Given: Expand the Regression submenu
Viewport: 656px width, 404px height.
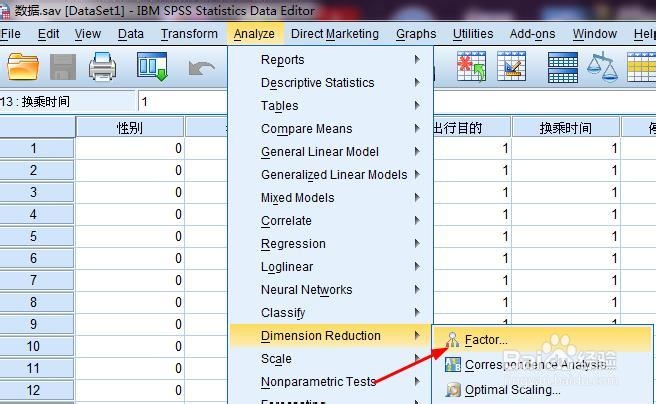Looking at the screenshot, I should click(331, 243).
